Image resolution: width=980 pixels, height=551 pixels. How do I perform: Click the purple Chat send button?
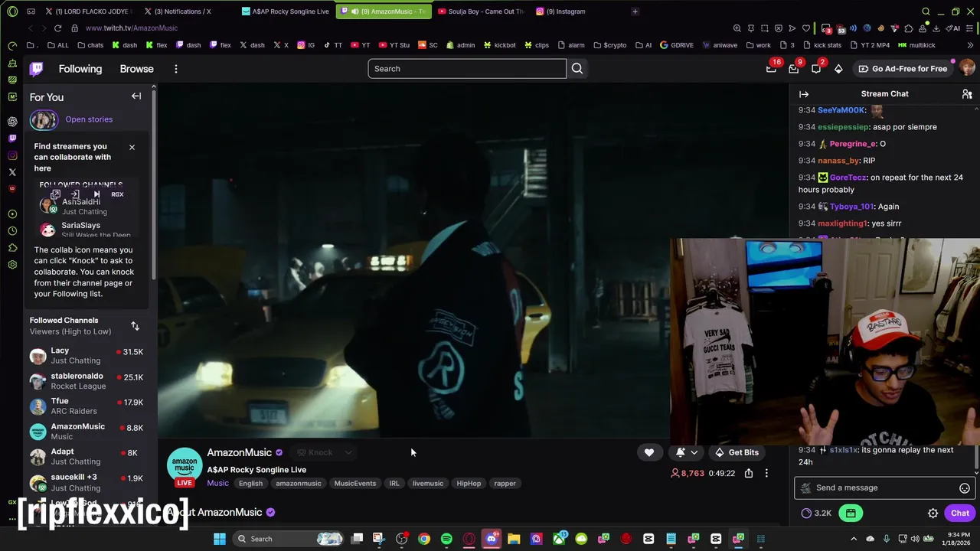point(960,514)
